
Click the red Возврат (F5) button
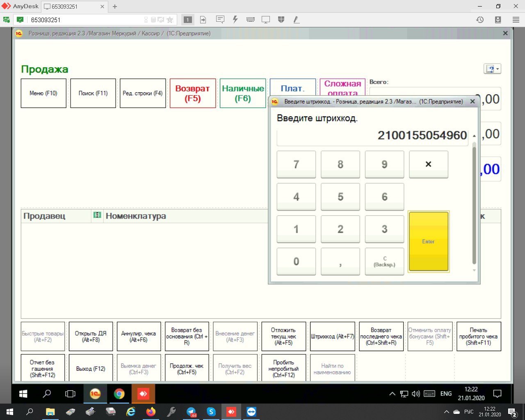coord(193,94)
